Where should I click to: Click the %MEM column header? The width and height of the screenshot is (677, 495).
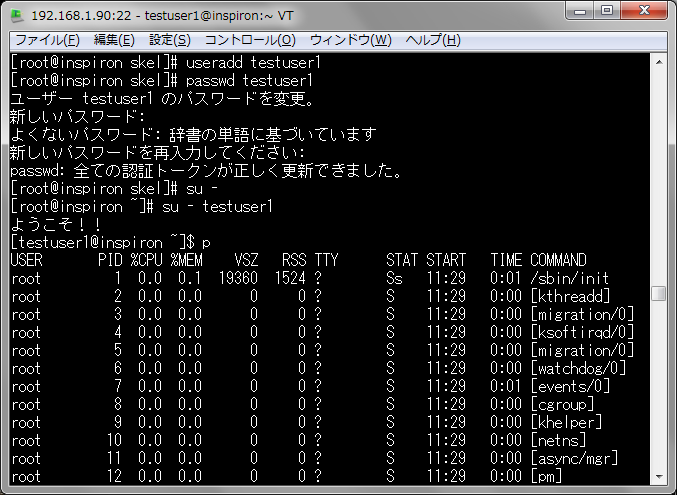click(x=186, y=260)
